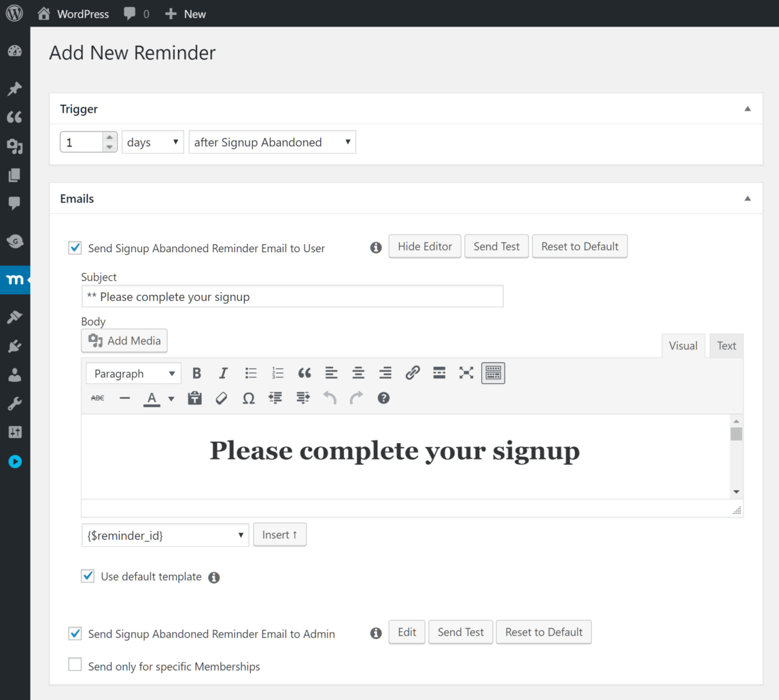Viewport: 779px width, 700px height.
Task: Click the Add Media button
Action: tap(124, 340)
